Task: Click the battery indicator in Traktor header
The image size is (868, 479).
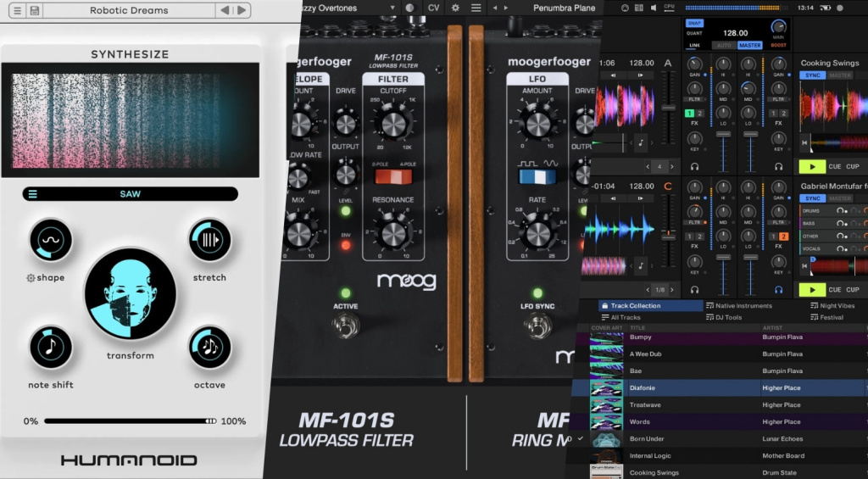Action: (x=825, y=8)
